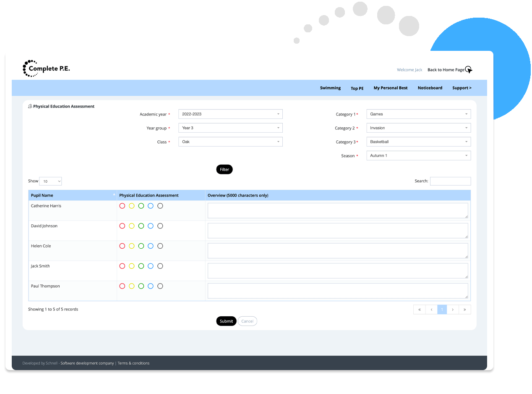
Task: Submit the assessment form
Action: pyautogui.click(x=226, y=321)
